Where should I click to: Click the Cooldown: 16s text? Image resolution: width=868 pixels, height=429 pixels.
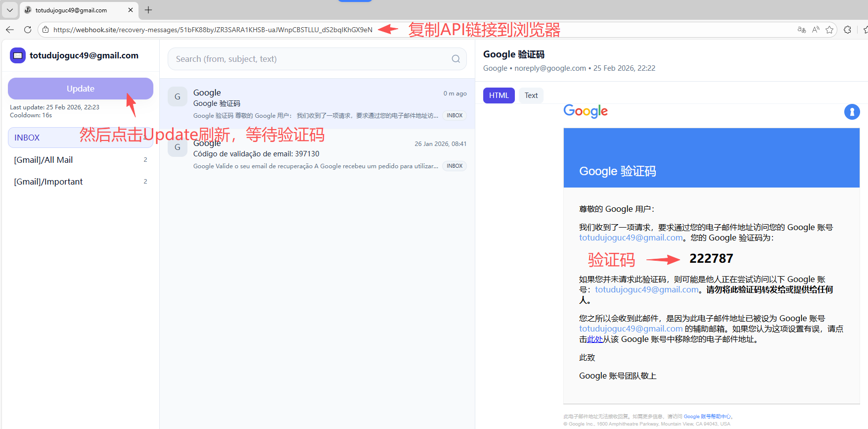coord(31,115)
